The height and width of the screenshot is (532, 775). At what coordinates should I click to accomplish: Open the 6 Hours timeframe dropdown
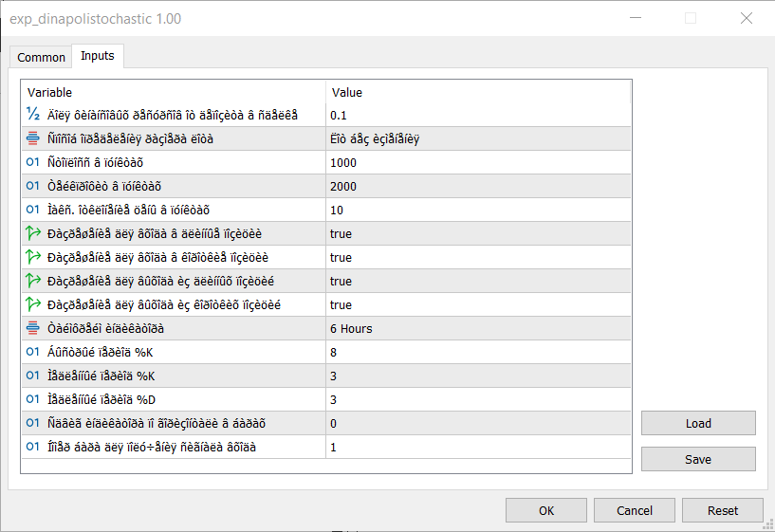pyautogui.click(x=478, y=328)
